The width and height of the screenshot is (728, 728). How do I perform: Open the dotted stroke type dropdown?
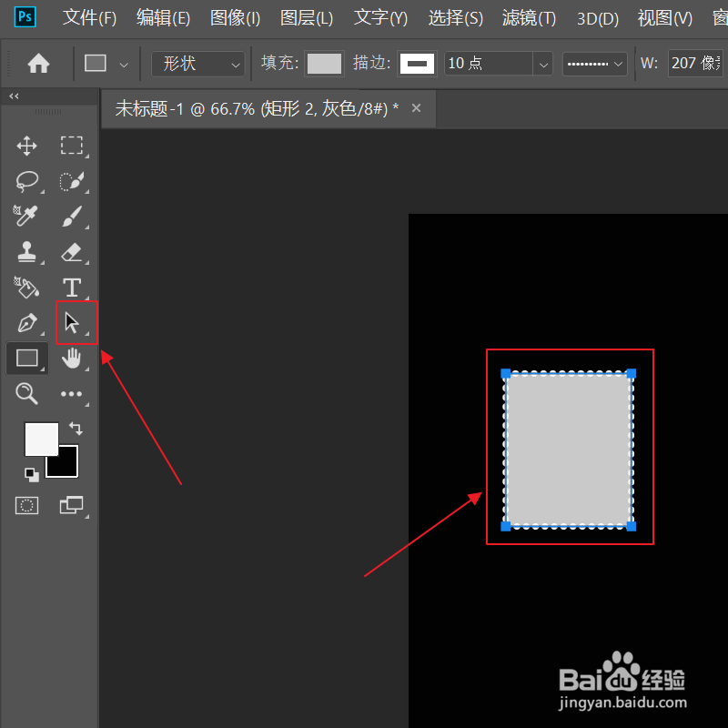coord(595,64)
